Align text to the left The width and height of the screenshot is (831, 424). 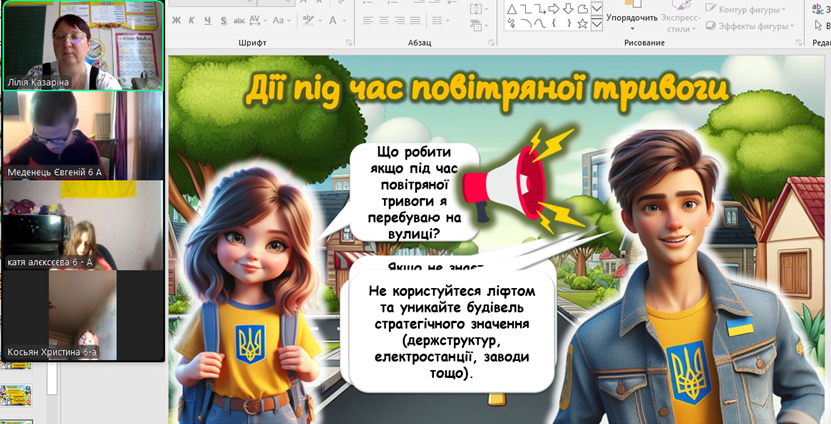point(368,20)
